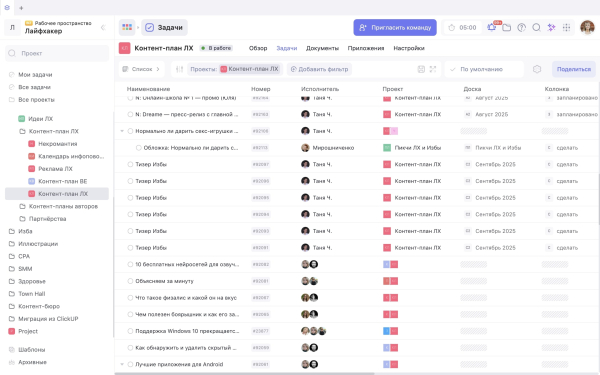This screenshot has height=375, width=600.
Task: Mark 'Что такое физалис' task complete
Action: pos(130,298)
